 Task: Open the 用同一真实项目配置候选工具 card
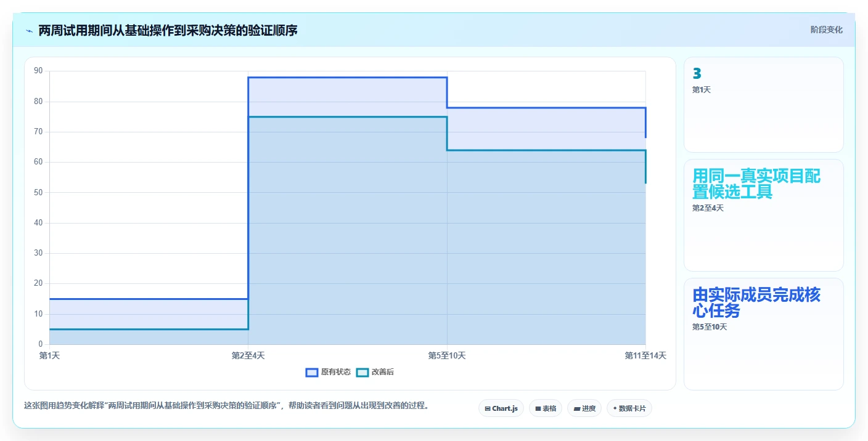pyautogui.click(x=763, y=215)
